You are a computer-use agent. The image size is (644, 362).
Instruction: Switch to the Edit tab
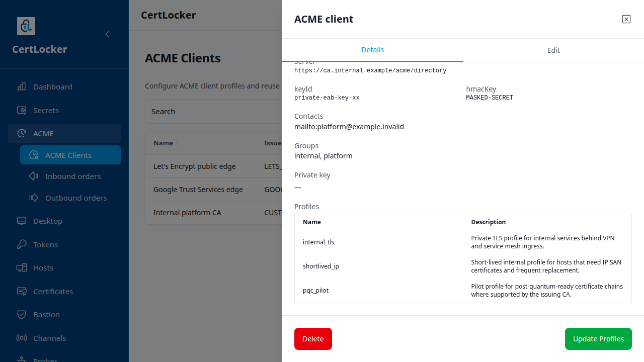tap(553, 50)
